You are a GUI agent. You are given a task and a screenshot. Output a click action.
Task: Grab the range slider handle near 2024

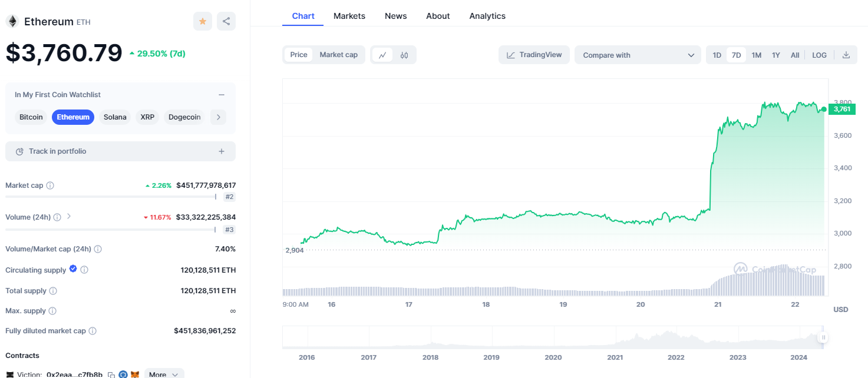click(823, 337)
